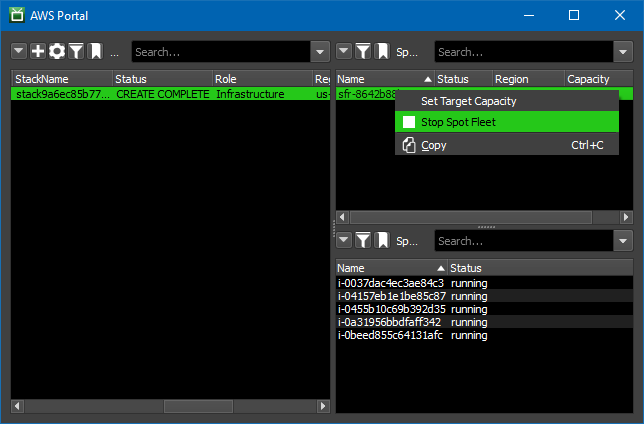The image size is (644, 424).
Task: Click the overflow ellipsis in stack toolbar
Action: pyautogui.click(x=115, y=53)
